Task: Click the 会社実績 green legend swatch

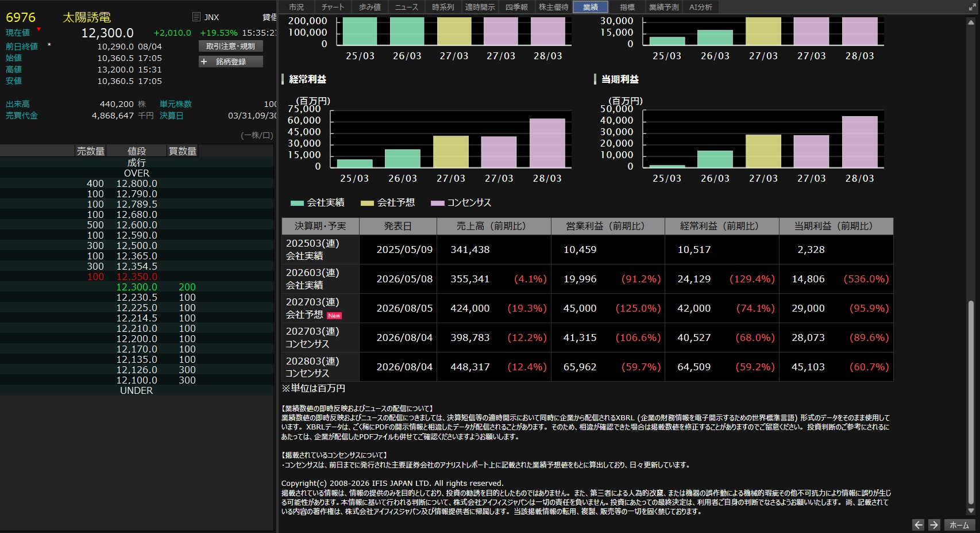Action: click(297, 203)
